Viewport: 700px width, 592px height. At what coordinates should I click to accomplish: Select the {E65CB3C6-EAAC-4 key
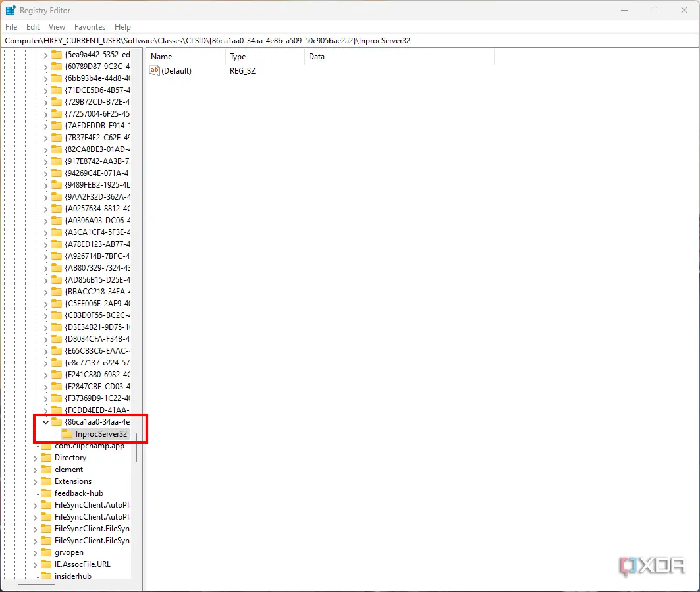click(97, 351)
